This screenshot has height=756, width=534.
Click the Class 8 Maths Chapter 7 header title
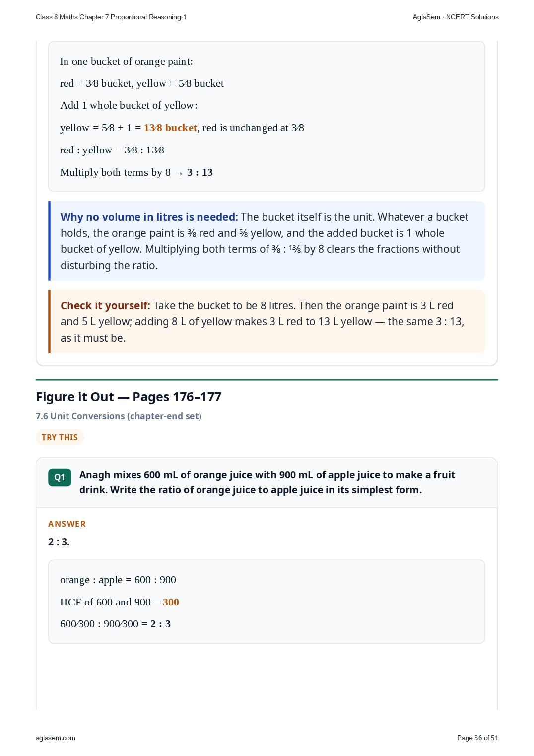click(x=111, y=17)
